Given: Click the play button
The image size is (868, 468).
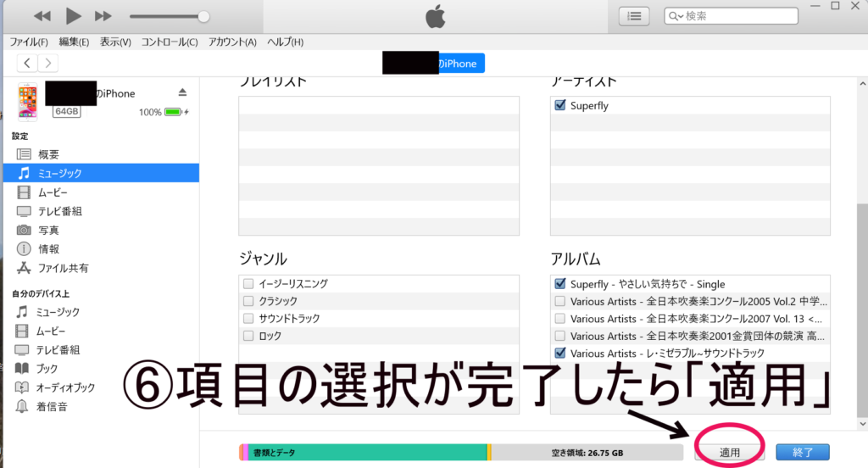Looking at the screenshot, I should pyautogui.click(x=73, y=16).
